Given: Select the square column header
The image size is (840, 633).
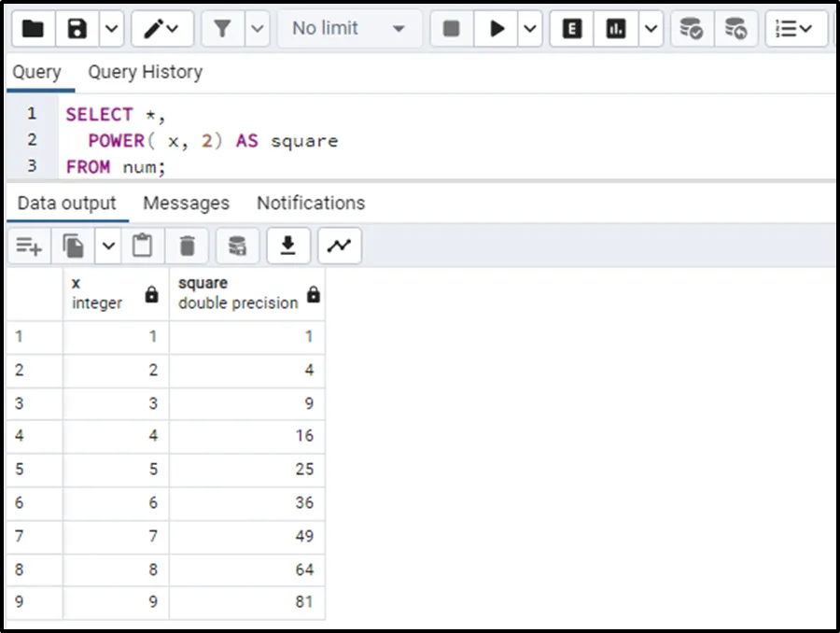Looking at the screenshot, I should click(x=238, y=293).
